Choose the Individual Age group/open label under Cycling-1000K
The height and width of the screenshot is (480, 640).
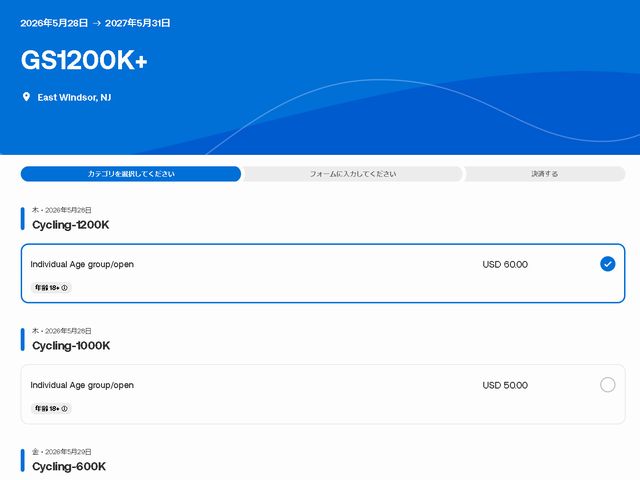coord(82,386)
